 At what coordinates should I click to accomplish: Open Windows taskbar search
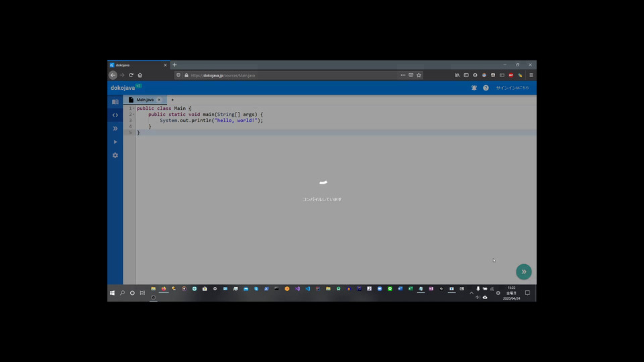[x=122, y=293]
